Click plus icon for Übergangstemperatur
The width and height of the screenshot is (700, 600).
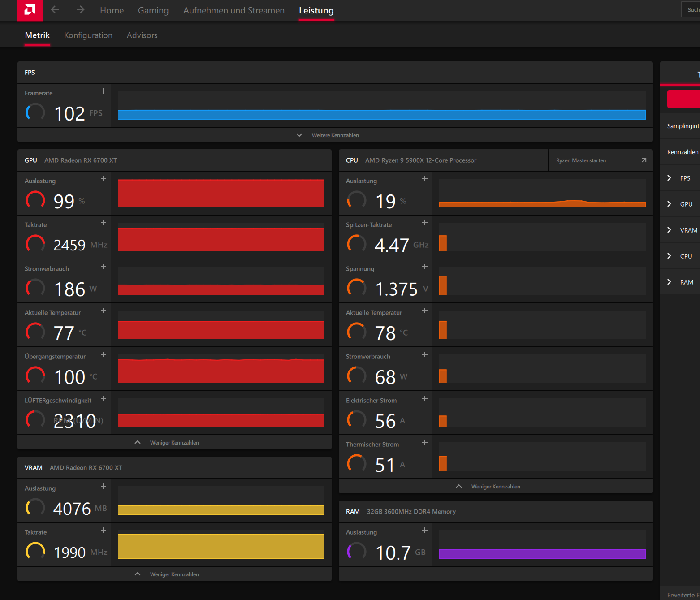tap(104, 354)
